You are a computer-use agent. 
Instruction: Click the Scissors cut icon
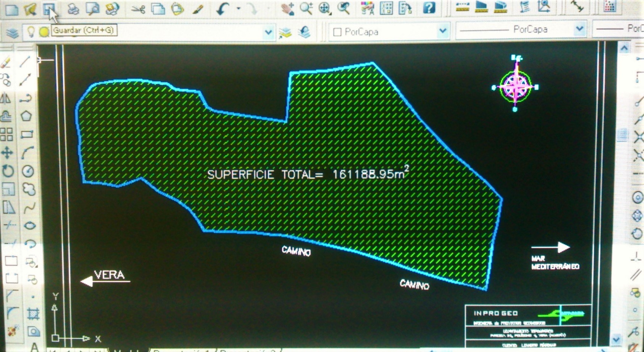(138, 9)
